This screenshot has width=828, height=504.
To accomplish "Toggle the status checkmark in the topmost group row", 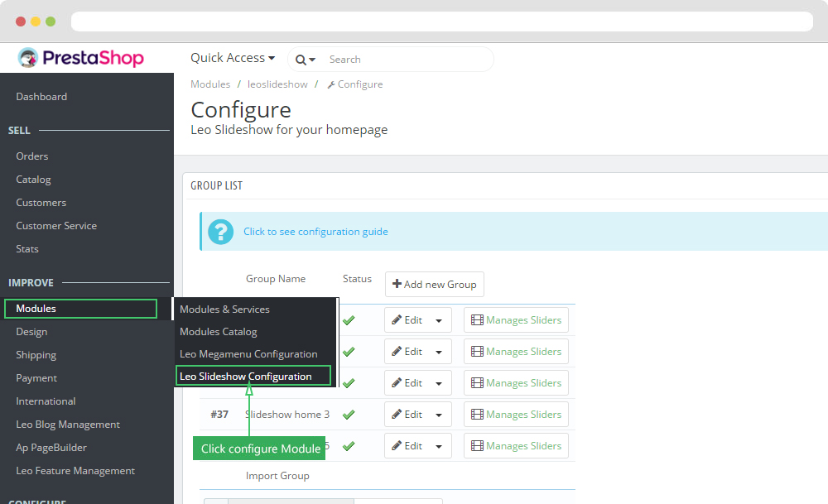I will click(x=349, y=320).
